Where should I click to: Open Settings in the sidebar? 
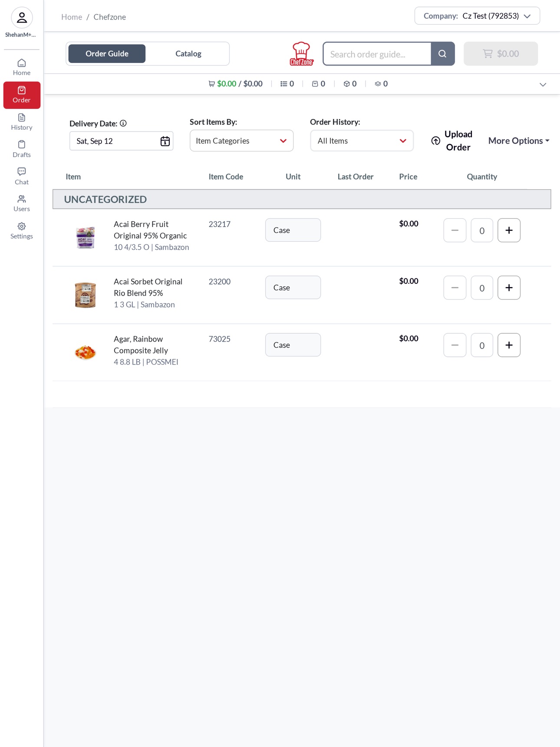22,230
